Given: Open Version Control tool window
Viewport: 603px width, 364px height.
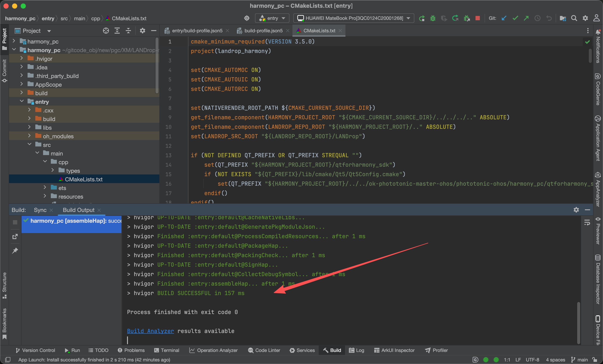Looking at the screenshot, I should [x=35, y=350].
